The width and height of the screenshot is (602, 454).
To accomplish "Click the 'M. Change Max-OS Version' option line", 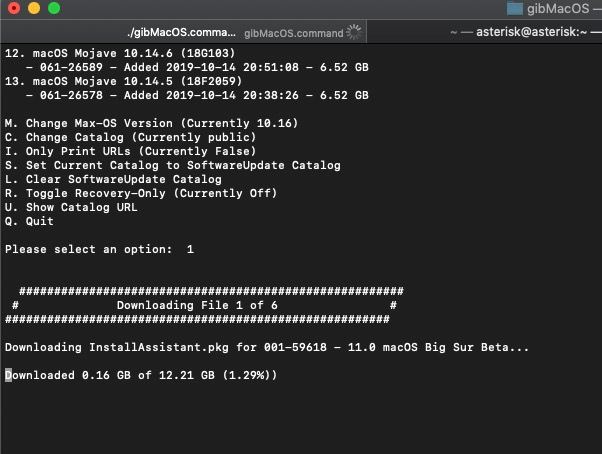I will (x=151, y=123).
